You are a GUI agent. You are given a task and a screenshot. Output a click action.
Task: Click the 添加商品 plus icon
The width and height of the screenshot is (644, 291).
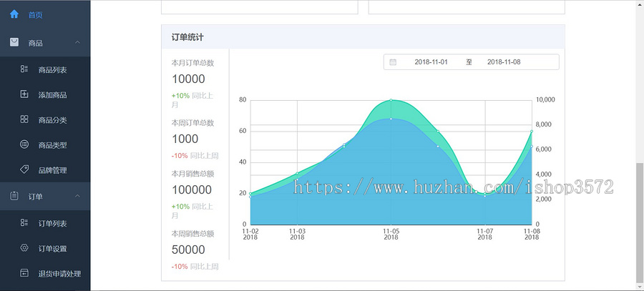click(x=24, y=94)
